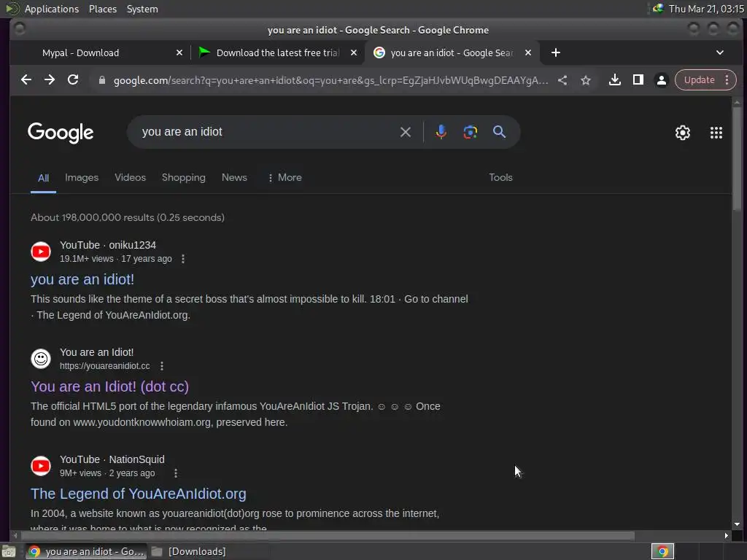Open the System menu
The width and height of the screenshot is (747, 560).
(142, 9)
